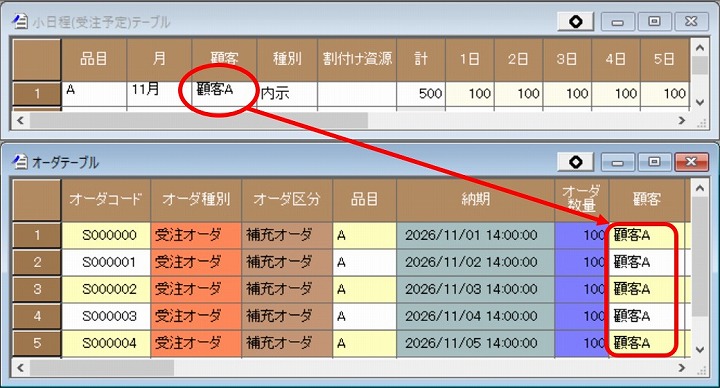Select the オーダコード column header
The width and height of the screenshot is (720, 388).
(106, 199)
